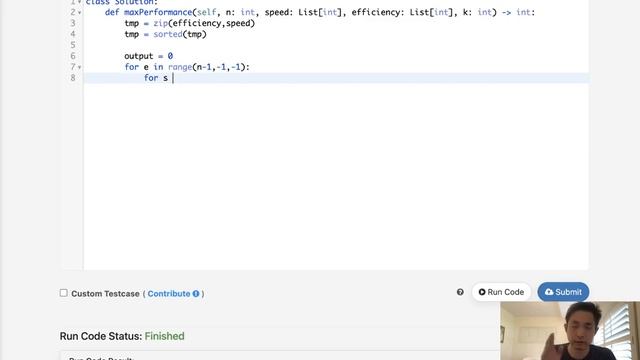Submit the solution with the Submit button
Screen dimensions: 640x360
[563, 292]
